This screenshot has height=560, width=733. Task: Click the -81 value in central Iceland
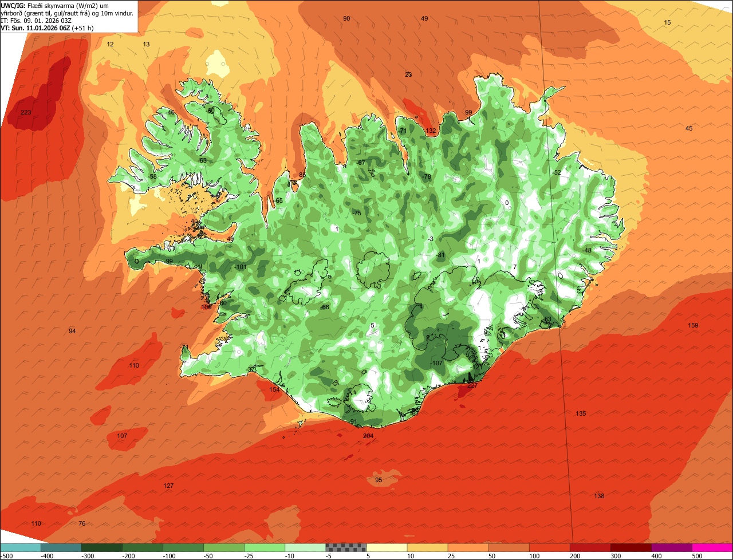tap(440, 255)
